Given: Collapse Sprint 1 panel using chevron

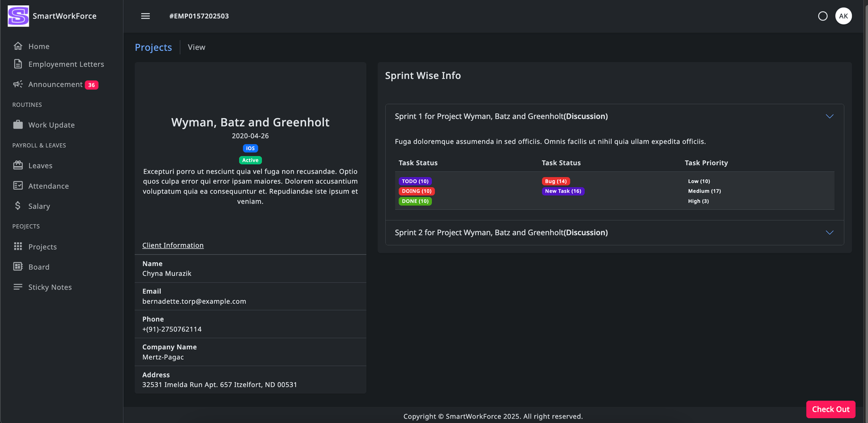Looking at the screenshot, I should 829,117.
